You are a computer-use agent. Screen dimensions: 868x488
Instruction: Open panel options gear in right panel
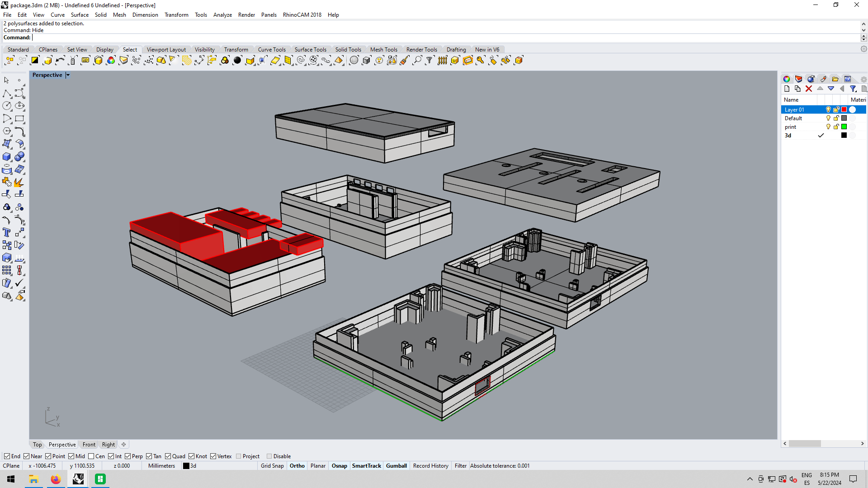click(x=863, y=79)
